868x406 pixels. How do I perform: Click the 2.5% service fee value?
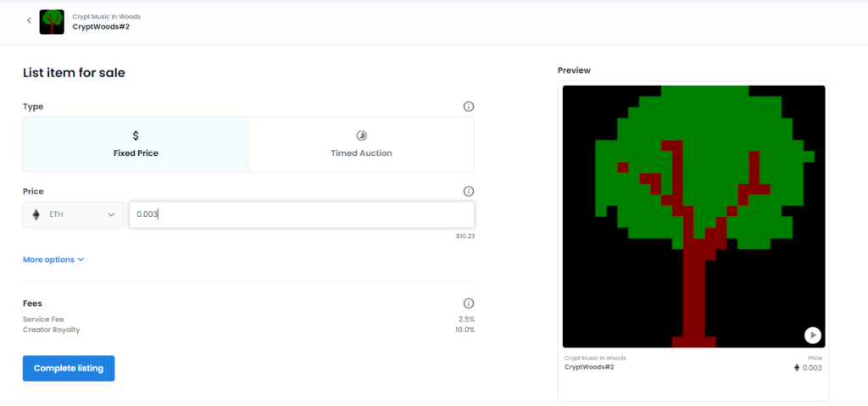[x=467, y=320]
